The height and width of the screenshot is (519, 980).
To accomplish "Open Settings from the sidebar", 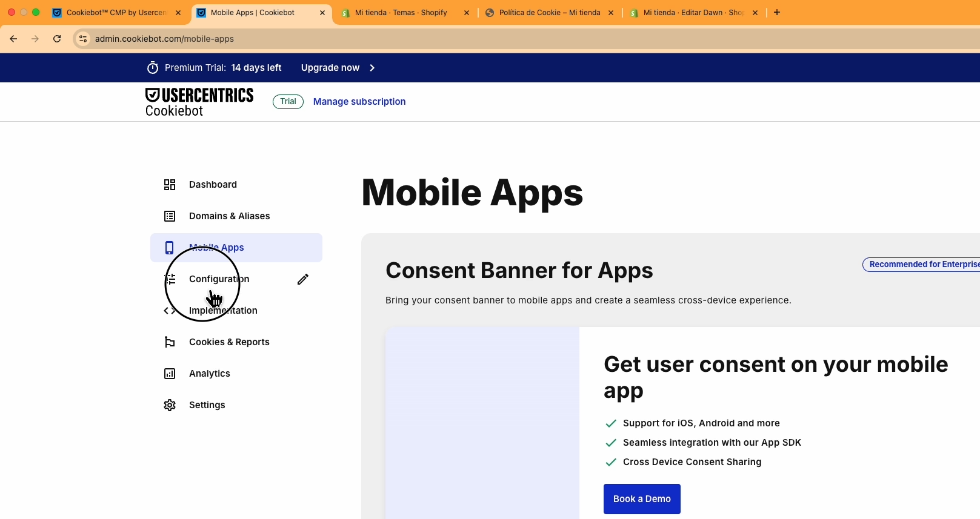I will coord(236,405).
